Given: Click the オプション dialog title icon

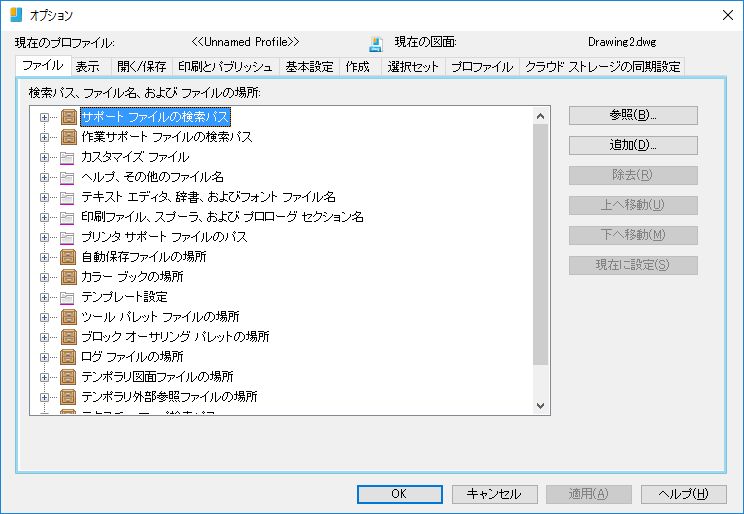Looking at the screenshot, I should 16,15.
